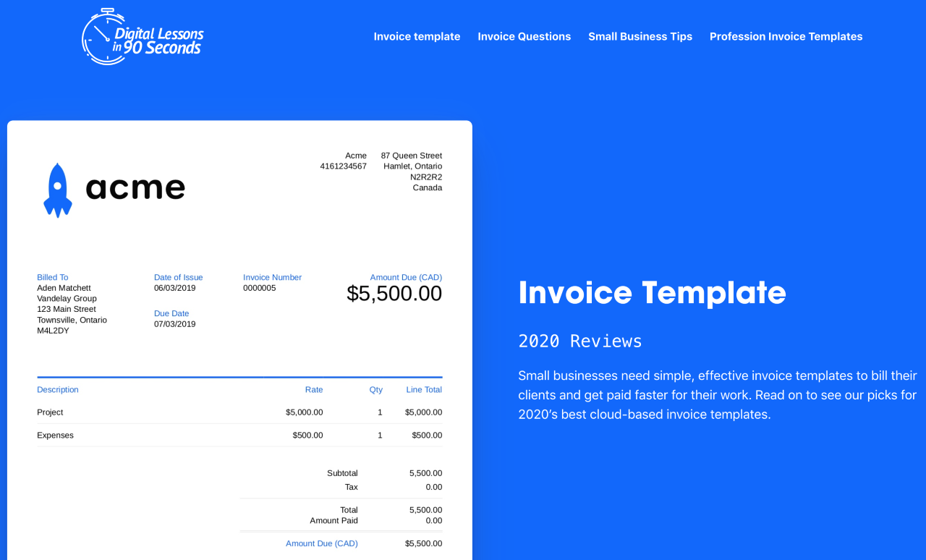Click the Digital Lessons in 90 Seconds logo

pos(143,37)
